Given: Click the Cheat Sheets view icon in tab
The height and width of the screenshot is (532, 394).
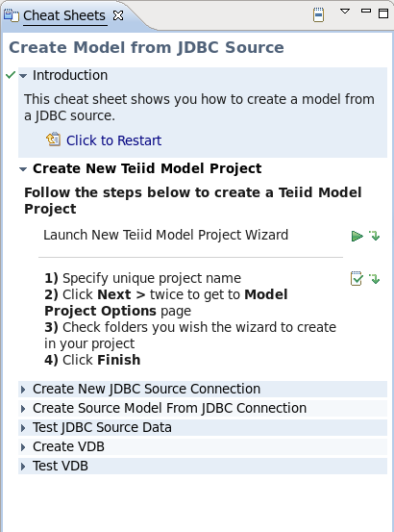Looking at the screenshot, I should click(12, 15).
